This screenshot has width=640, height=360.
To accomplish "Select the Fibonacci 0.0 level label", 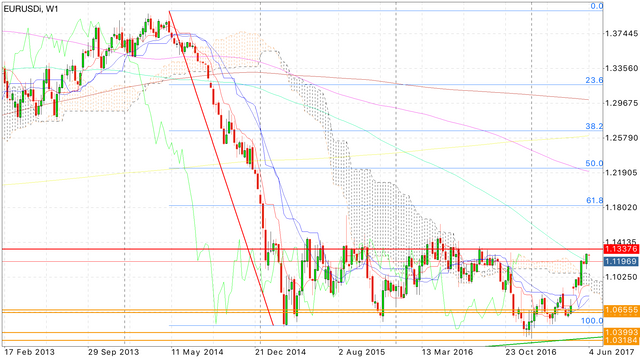I will coord(597,6).
